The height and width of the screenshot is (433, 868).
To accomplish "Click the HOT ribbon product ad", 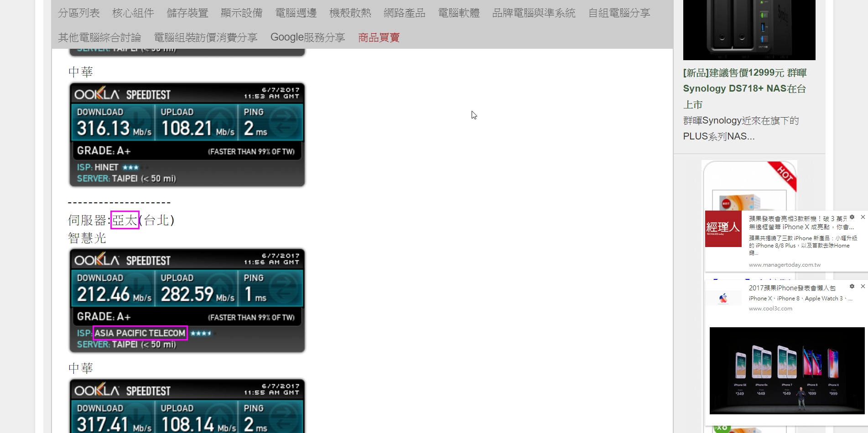I will (750, 186).
